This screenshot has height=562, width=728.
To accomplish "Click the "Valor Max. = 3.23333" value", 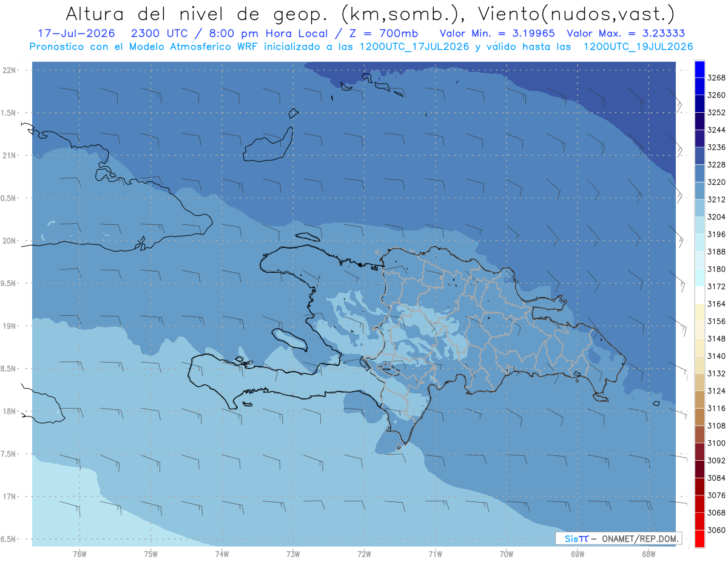I will (x=626, y=33).
